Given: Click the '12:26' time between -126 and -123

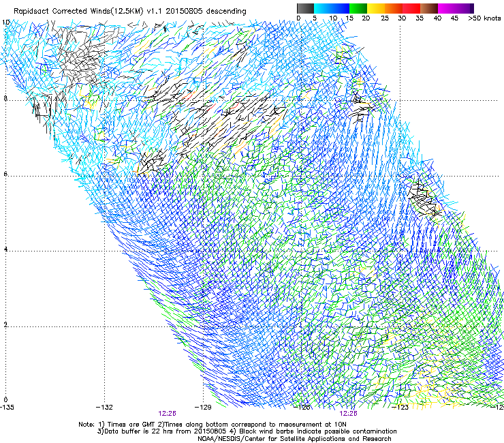Looking at the screenshot, I should [x=349, y=414].
